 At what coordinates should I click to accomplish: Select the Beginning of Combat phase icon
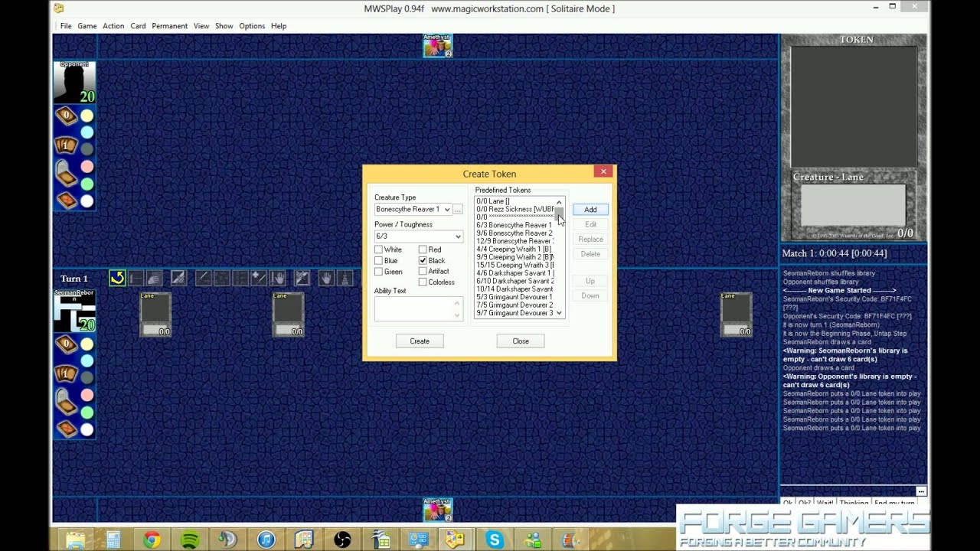click(x=203, y=278)
